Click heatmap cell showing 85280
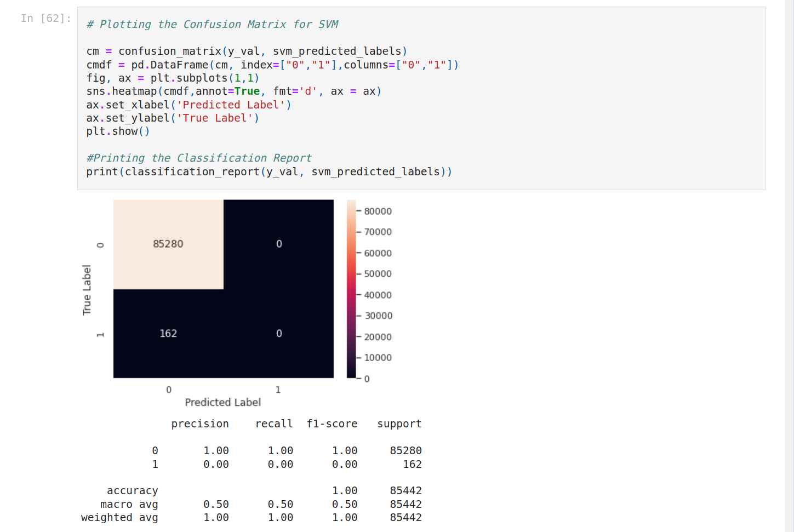 point(168,244)
